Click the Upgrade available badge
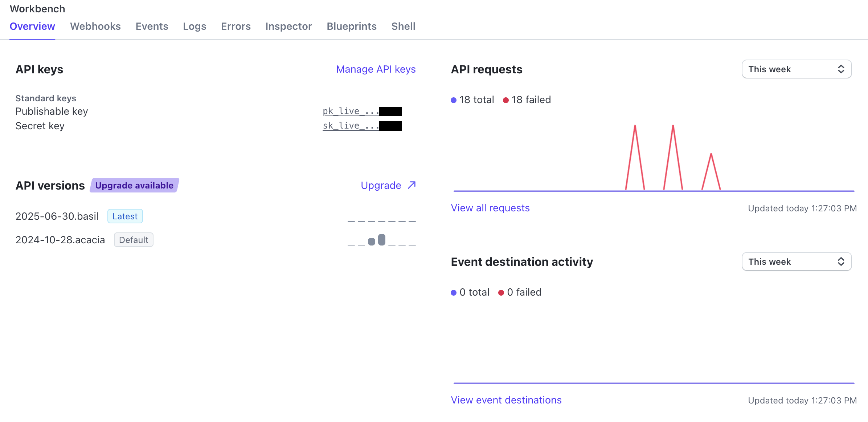The height and width of the screenshot is (422, 868). click(134, 186)
